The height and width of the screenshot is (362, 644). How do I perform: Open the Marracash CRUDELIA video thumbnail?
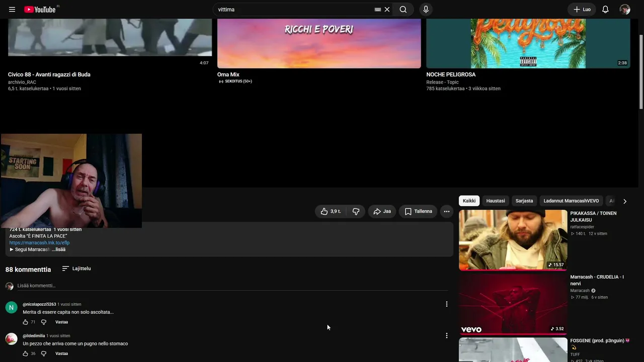pos(513,304)
